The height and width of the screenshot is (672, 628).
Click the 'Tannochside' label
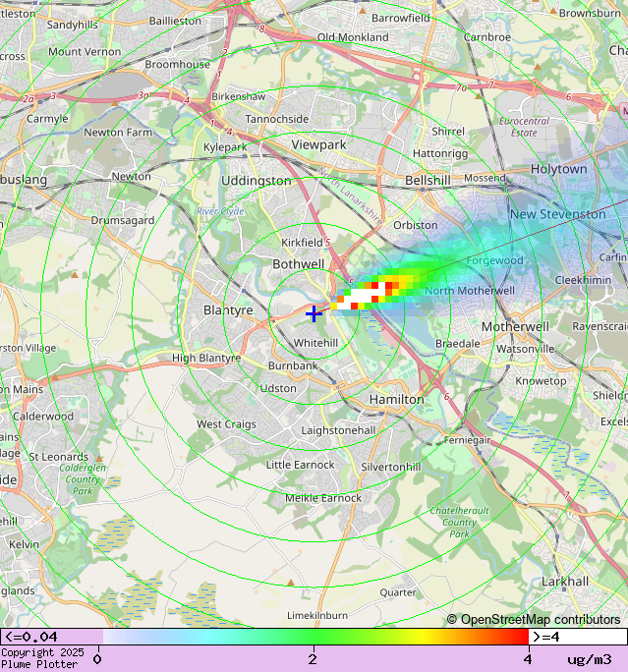pyautogui.click(x=277, y=119)
